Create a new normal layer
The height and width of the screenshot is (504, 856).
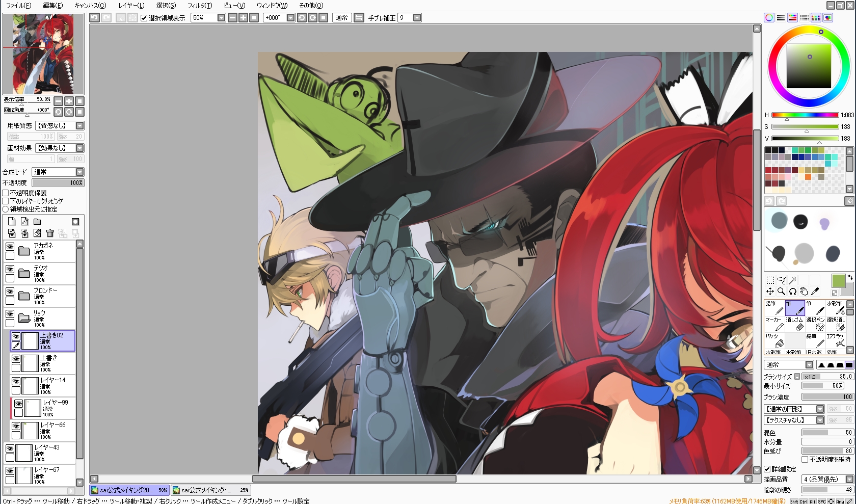point(12,221)
